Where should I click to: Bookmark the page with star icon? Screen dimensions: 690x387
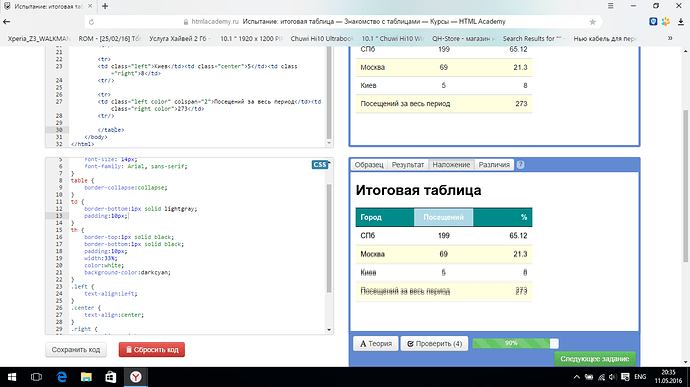click(x=592, y=22)
